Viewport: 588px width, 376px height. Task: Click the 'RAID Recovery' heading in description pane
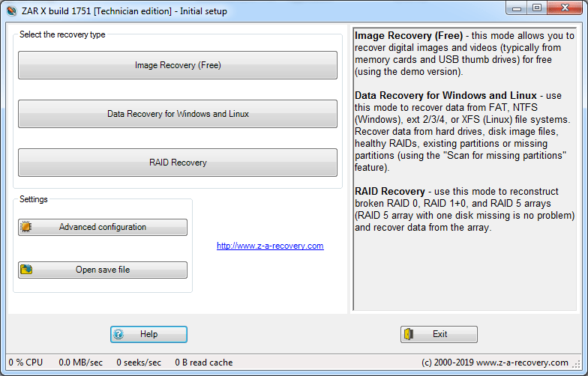coord(390,192)
